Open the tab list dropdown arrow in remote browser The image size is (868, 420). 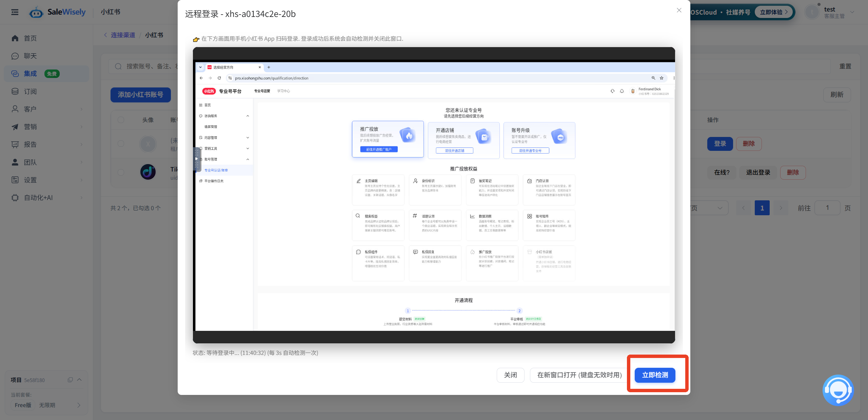pos(200,67)
